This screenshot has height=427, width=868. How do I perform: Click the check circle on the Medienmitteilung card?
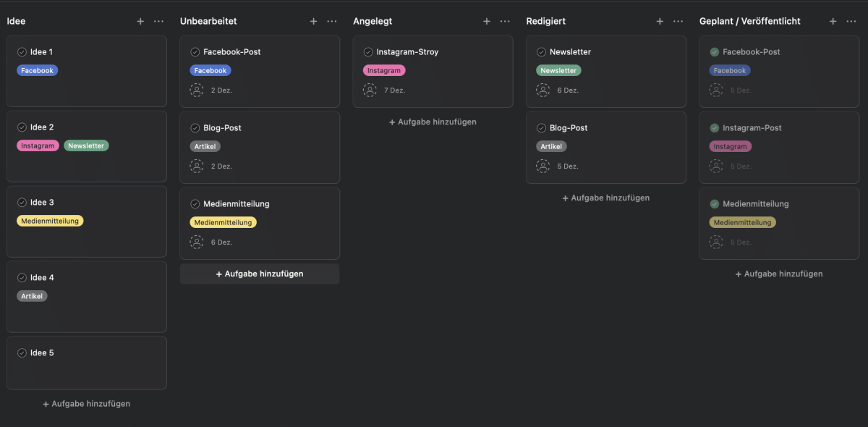click(x=195, y=203)
